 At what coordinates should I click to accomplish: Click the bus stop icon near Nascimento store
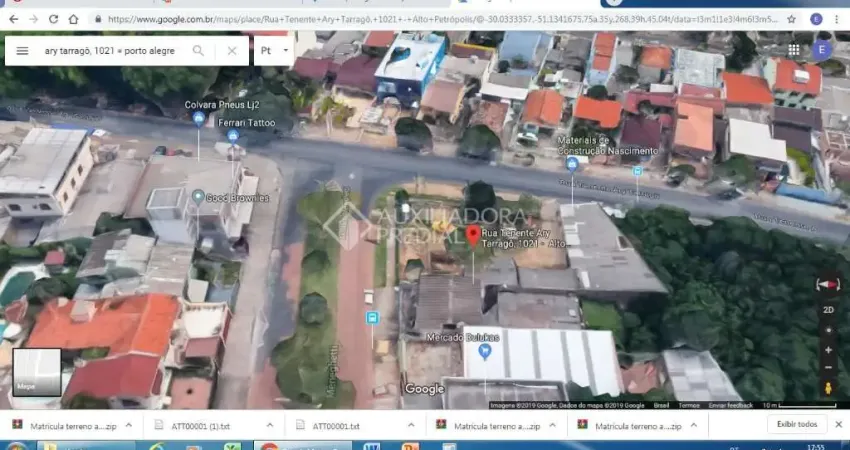click(638, 171)
